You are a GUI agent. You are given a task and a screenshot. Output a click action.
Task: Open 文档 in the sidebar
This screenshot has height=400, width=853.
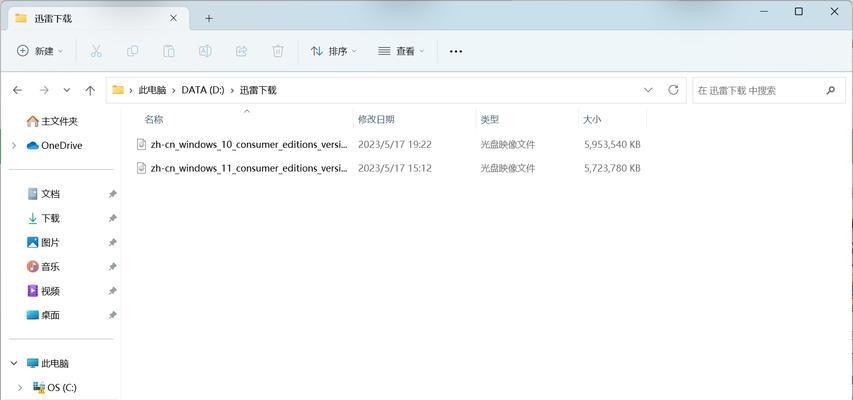44,194
